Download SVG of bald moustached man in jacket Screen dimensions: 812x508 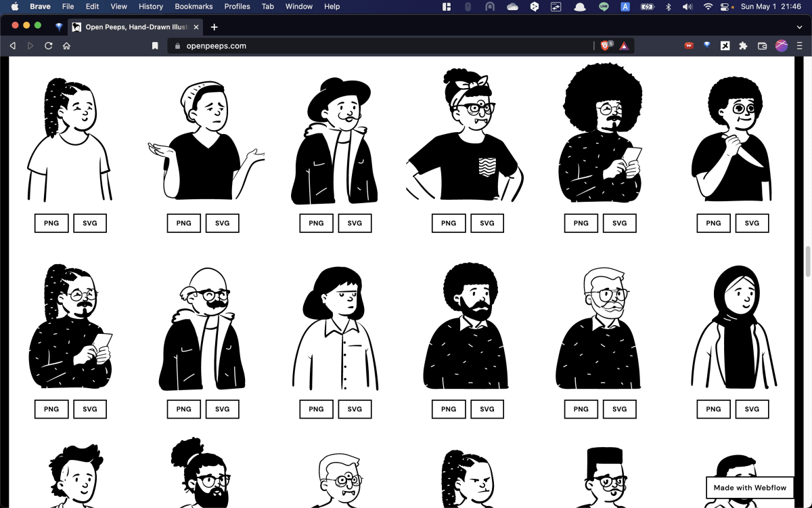tap(223, 409)
